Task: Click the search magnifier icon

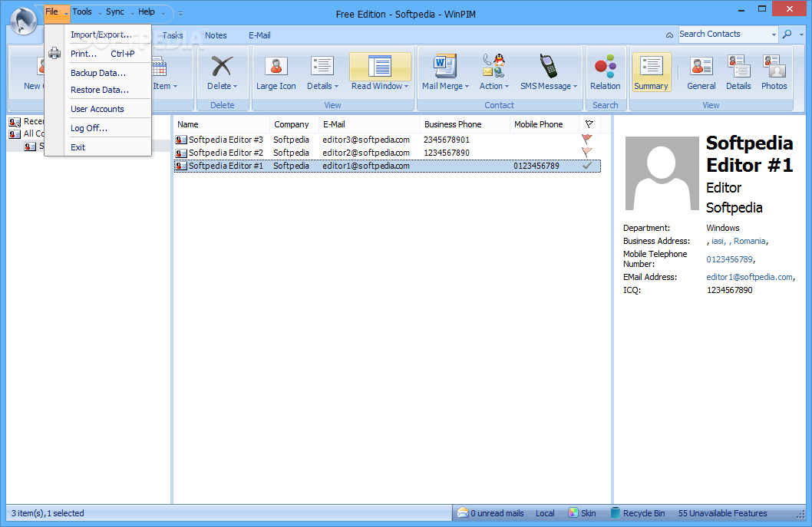Action: pyautogui.click(x=787, y=35)
